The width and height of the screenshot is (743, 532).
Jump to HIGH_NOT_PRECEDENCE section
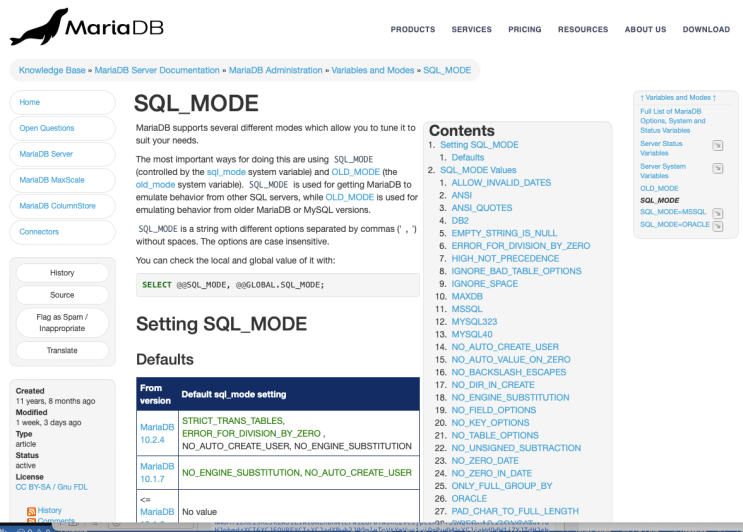505,259
